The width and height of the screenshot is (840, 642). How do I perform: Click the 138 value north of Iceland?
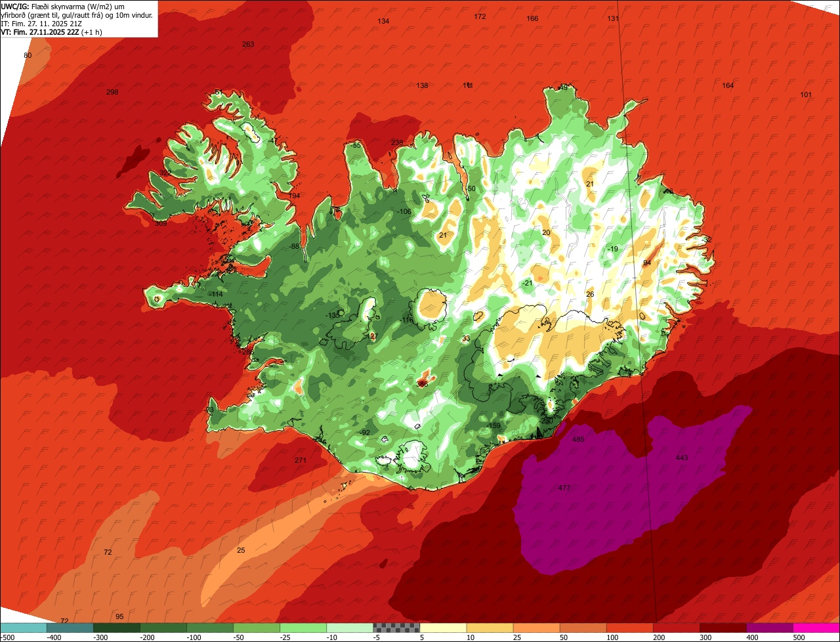click(422, 85)
